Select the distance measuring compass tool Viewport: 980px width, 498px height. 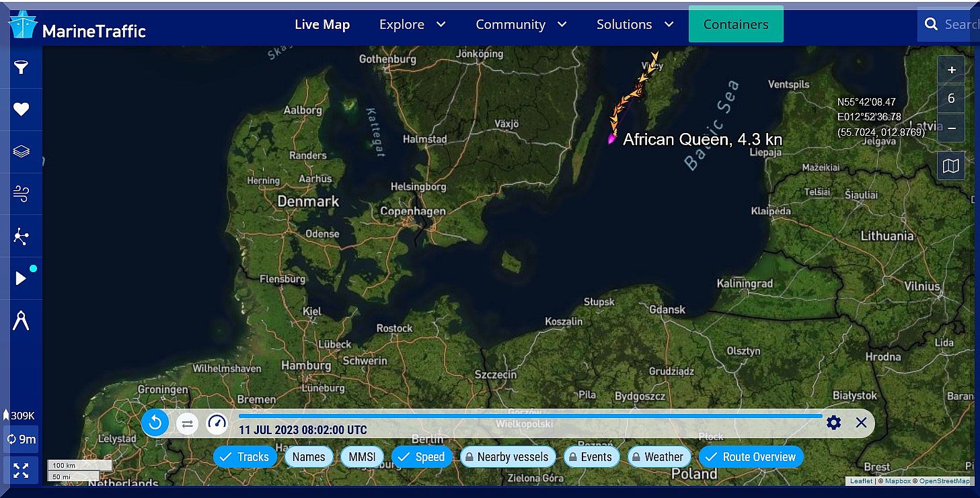click(x=22, y=321)
